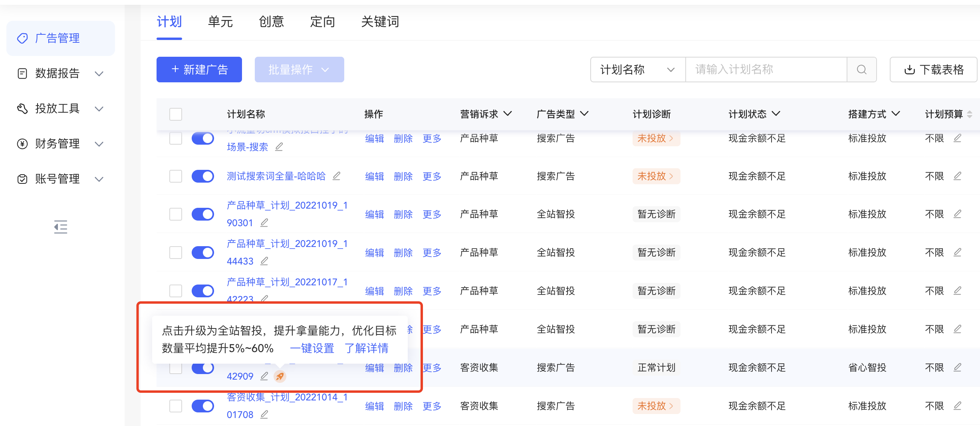Expand the 数据报告 sidebar chevron
Screen dimensions: 980x426
[99, 74]
